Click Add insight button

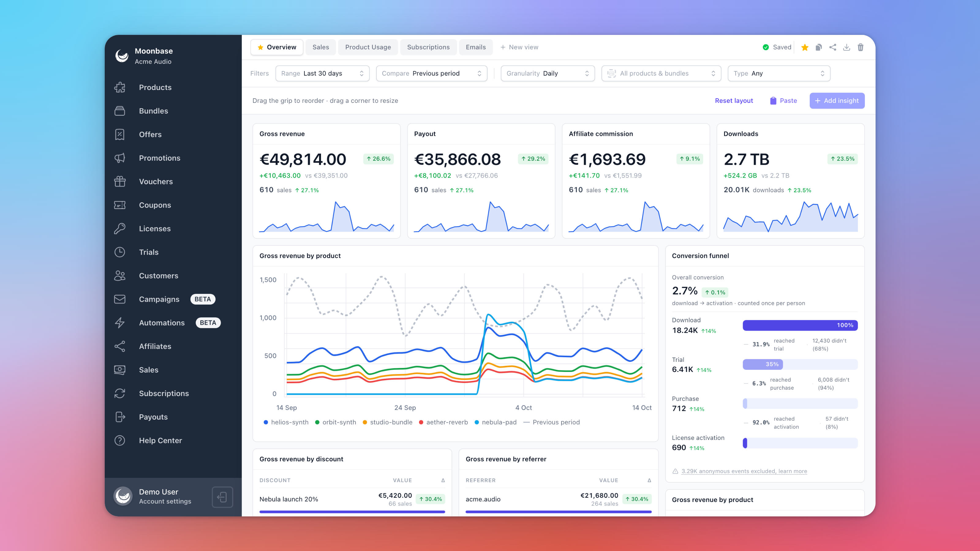click(x=837, y=101)
